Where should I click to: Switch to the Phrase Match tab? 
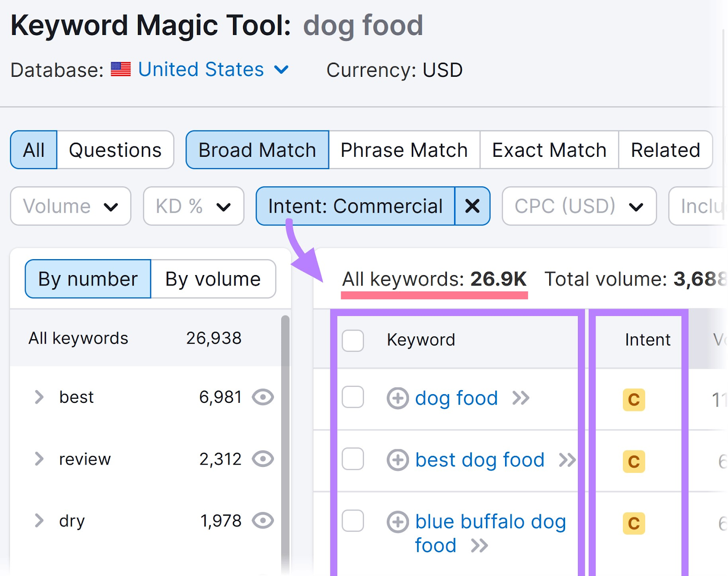click(x=404, y=150)
